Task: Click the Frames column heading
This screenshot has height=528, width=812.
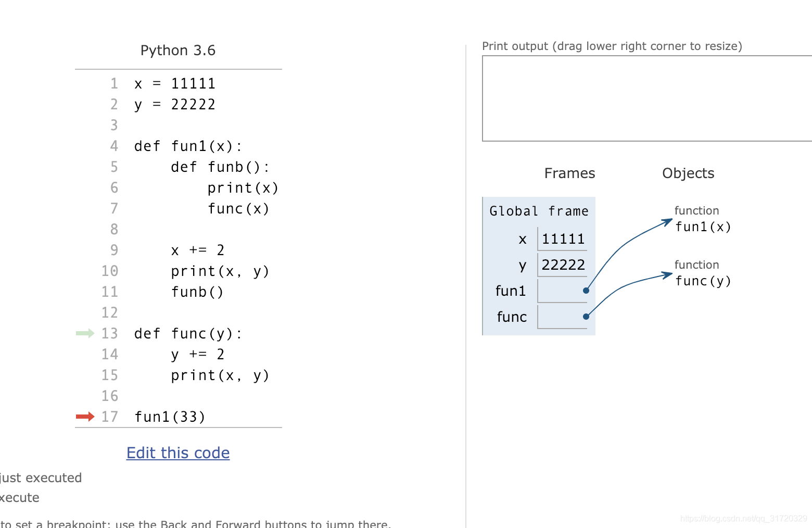Action: (x=569, y=173)
